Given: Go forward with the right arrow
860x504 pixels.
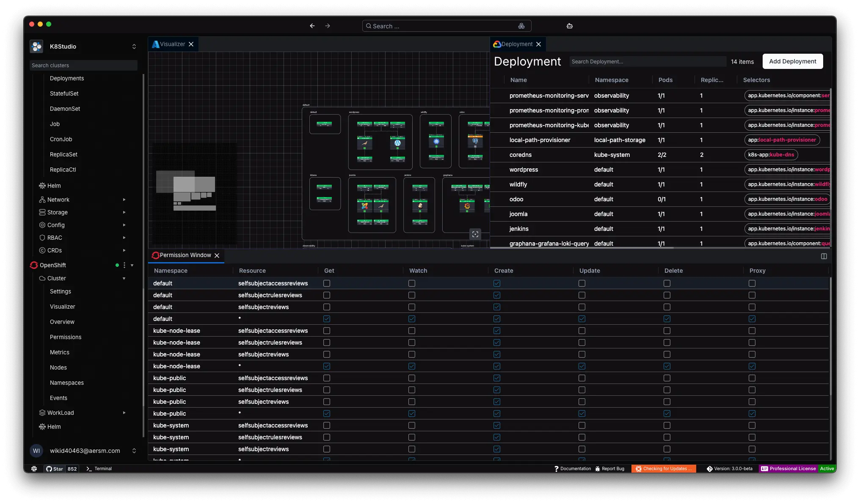Looking at the screenshot, I should [x=328, y=26].
